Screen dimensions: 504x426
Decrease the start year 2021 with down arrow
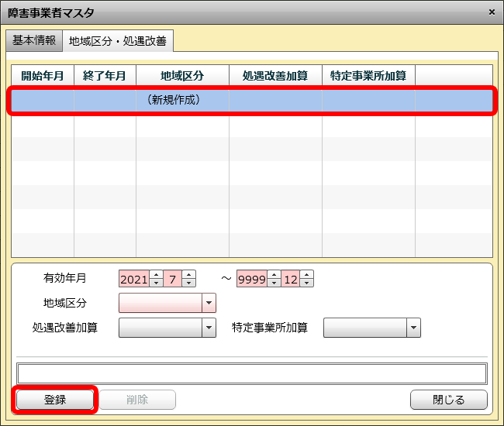(156, 283)
